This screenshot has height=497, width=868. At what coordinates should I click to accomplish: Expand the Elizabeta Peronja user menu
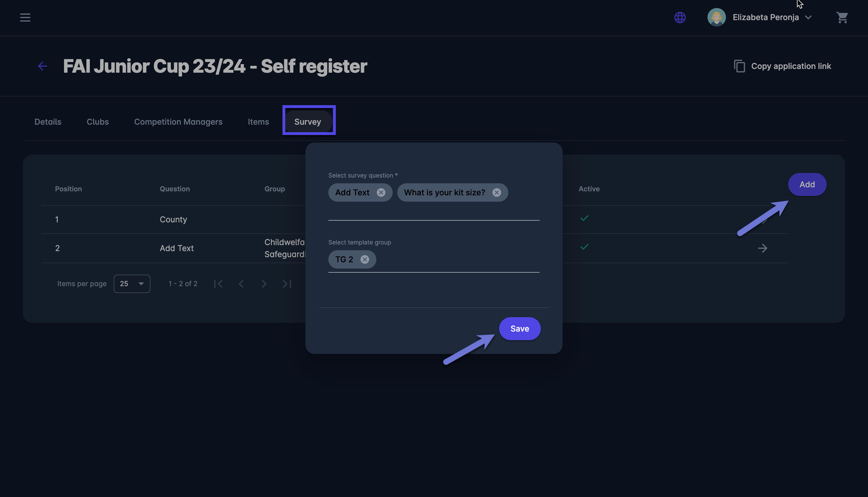808,18
